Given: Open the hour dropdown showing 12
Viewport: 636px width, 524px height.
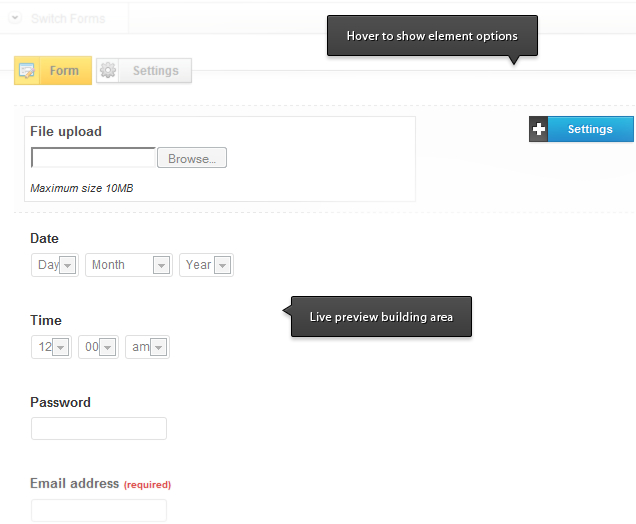Looking at the screenshot, I should [52, 347].
